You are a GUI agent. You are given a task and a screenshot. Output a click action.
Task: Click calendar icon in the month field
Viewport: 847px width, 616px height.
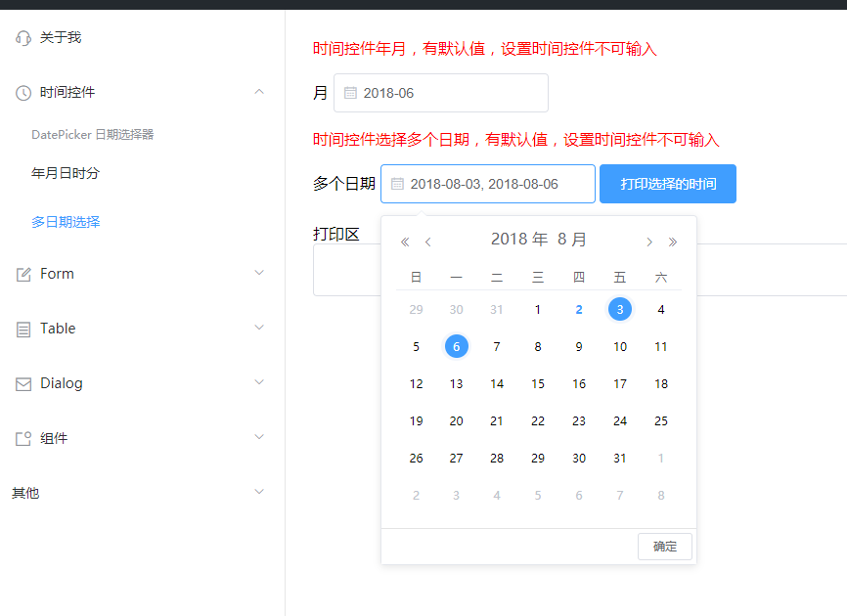click(350, 93)
